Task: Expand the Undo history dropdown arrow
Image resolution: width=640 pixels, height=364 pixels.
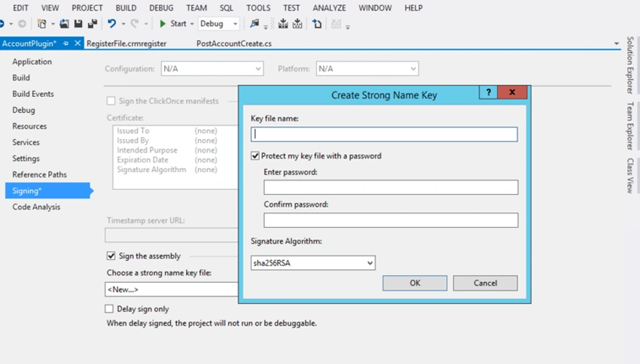Action: pyautogui.click(x=123, y=24)
